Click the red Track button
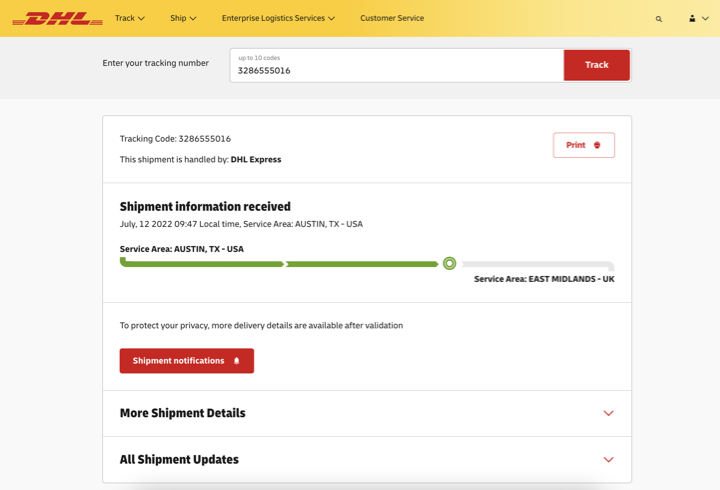This screenshot has height=490, width=720. [596, 65]
